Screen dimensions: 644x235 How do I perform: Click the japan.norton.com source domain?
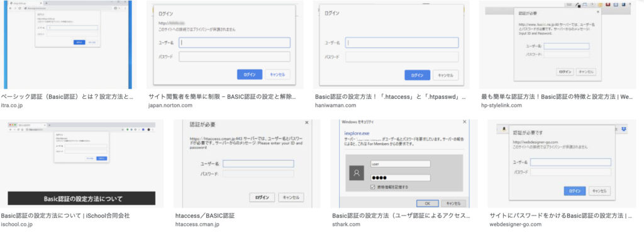(x=170, y=106)
